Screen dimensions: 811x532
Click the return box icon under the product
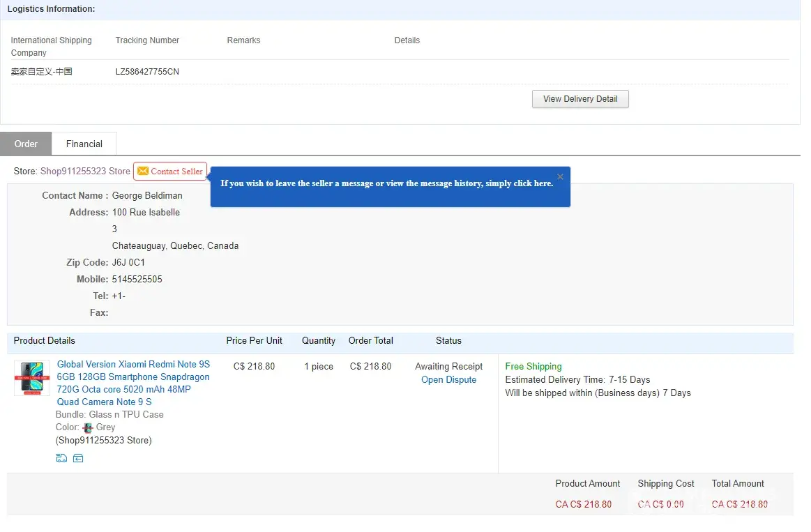(x=78, y=458)
